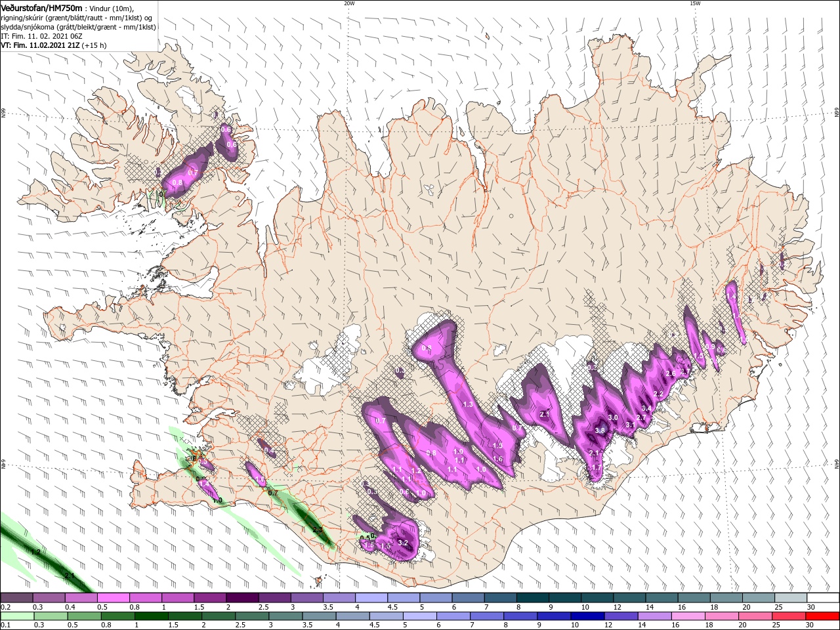
Task: Pick the white snow swatch above 30
Action: (x=823, y=598)
